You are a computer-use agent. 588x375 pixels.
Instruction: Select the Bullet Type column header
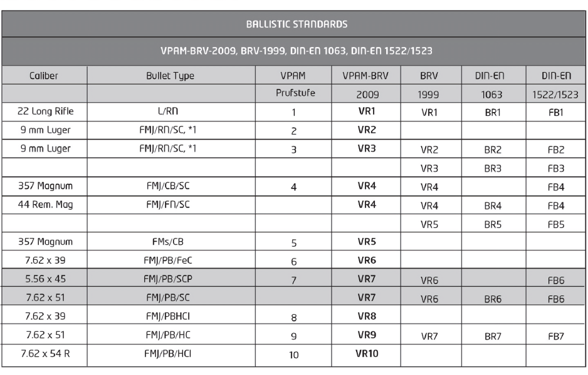point(171,76)
